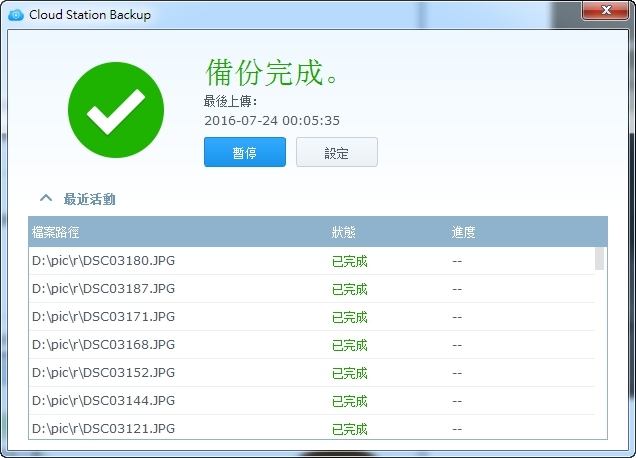
Task: Pause backup with the 暫停 button
Action: coord(245,152)
